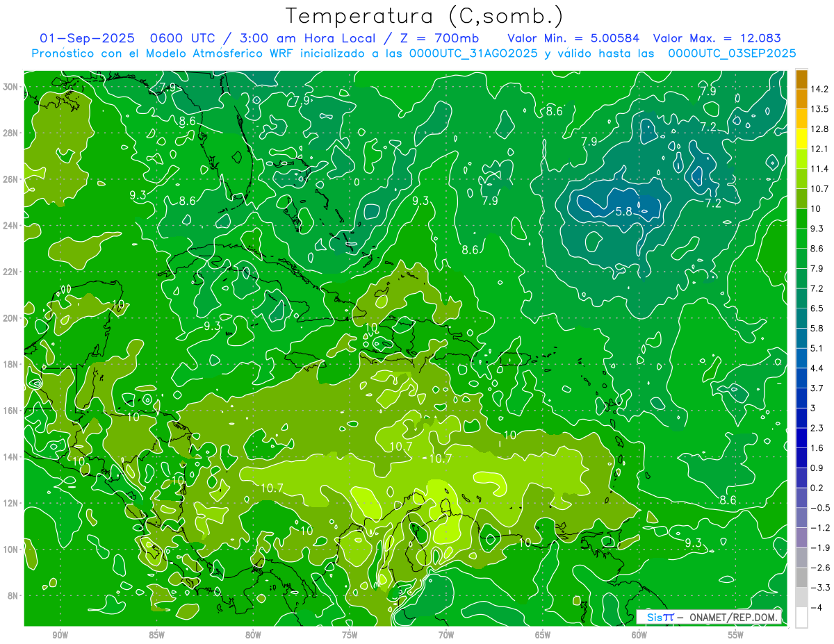Select the 28N latitude label
The width and height of the screenshot is (834, 644).
[x=11, y=133]
